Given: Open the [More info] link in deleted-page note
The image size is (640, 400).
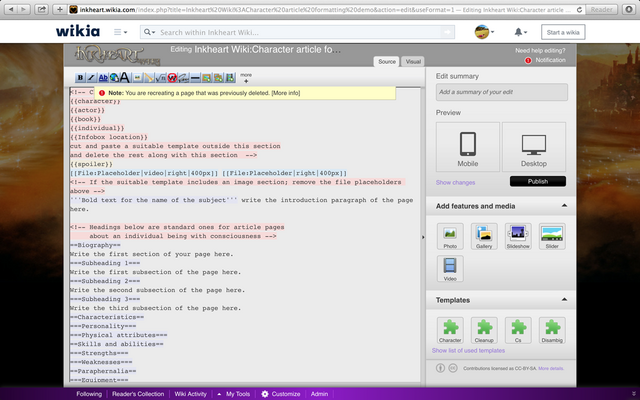Looking at the screenshot, I should pos(286,93).
